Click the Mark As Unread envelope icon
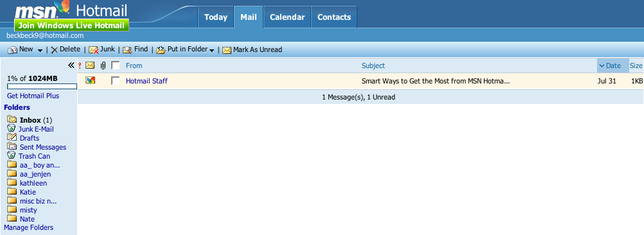Viewport: 644px width, 235px height. (227, 50)
